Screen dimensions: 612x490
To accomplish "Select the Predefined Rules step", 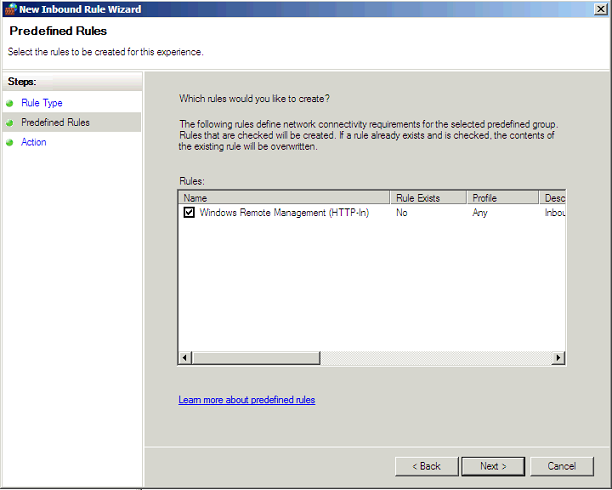I will click(55, 123).
